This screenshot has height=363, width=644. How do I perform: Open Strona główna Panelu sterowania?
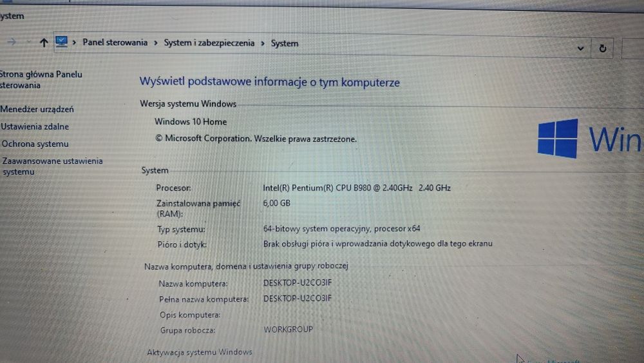(41, 80)
